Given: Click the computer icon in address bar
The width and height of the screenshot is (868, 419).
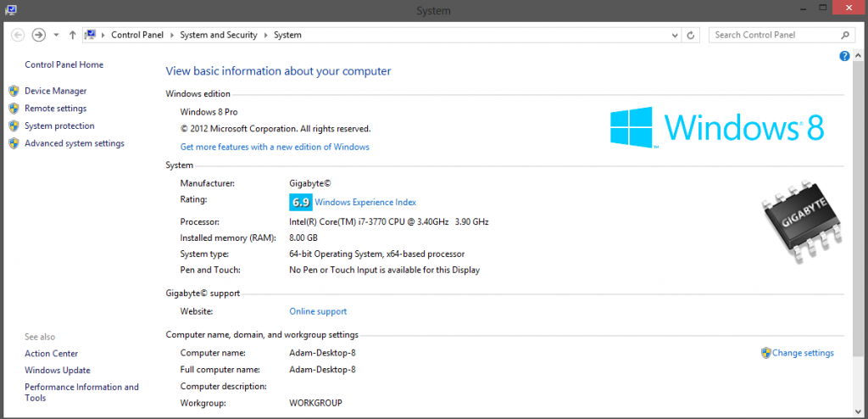Looking at the screenshot, I should pos(90,35).
